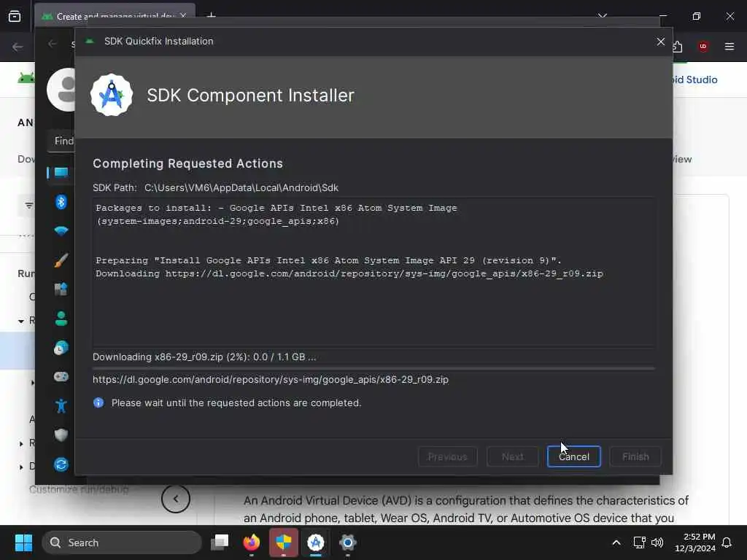Click the SDK Path text C:\Users\VM6\AppData\Local\Android\Sdk
The height and width of the screenshot is (560, 747).
[x=241, y=187]
